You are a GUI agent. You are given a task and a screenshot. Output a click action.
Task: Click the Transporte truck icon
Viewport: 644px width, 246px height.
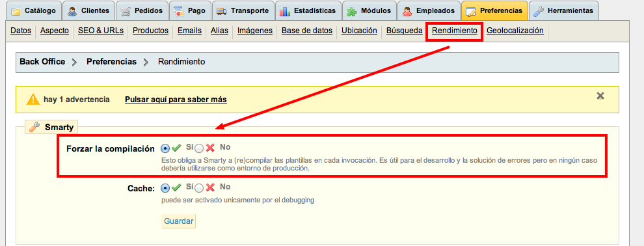point(221,11)
